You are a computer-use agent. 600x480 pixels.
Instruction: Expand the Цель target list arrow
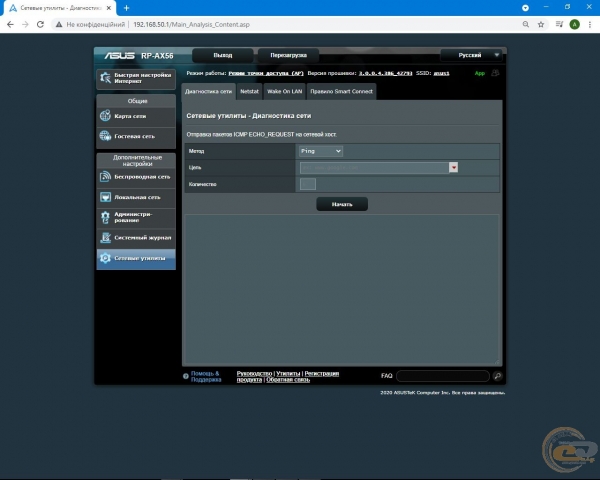point(453,167)
